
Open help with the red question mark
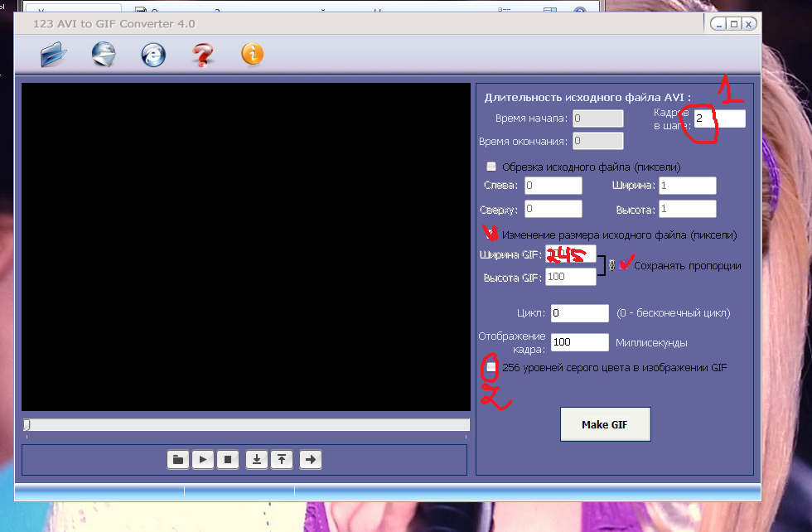click(x=202, y=56)
